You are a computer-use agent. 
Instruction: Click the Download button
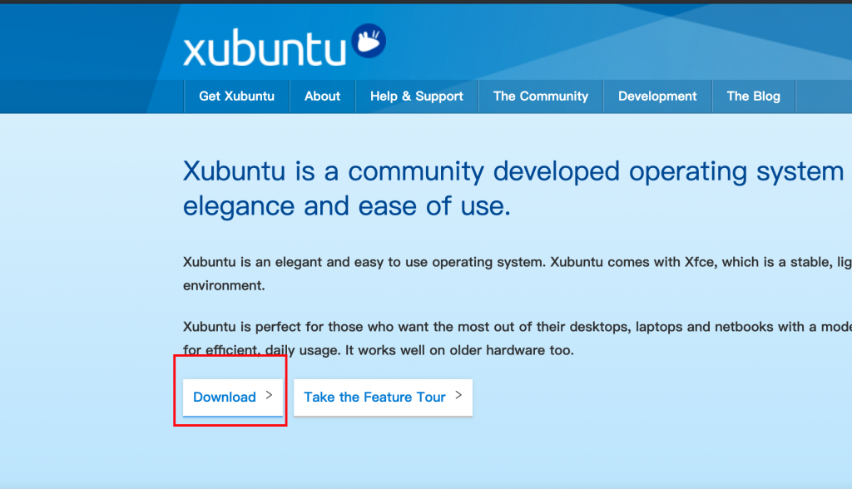[x=233, y=398]
